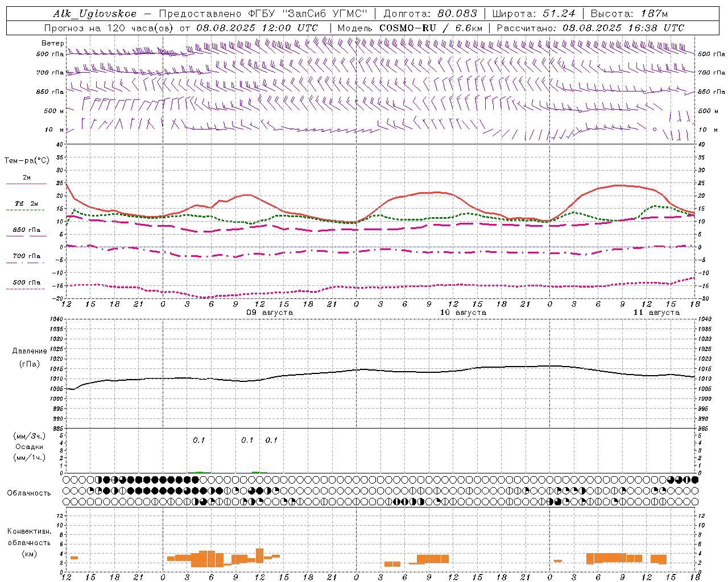Screen dimensions: 728x582
Task: Click the Ветер panel label
Action: coord(53,43)
